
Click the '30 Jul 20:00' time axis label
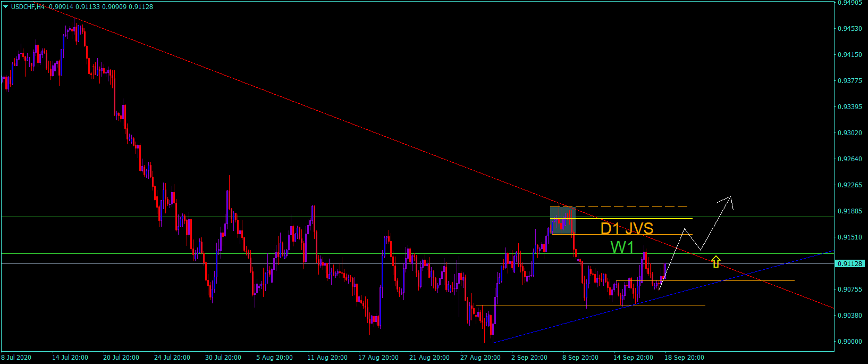pyautogui.click(x=223, y=358)
